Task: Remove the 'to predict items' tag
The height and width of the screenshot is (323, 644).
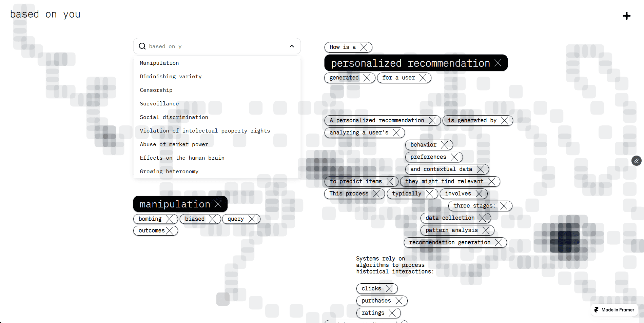Action: pyautogui.click(x=390, y=181)
